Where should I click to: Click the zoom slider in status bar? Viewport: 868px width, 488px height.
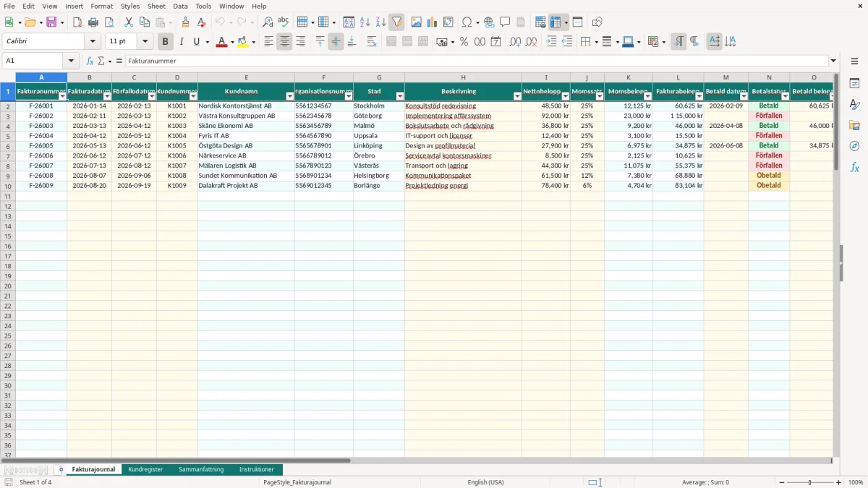click(x=810, y=482)
